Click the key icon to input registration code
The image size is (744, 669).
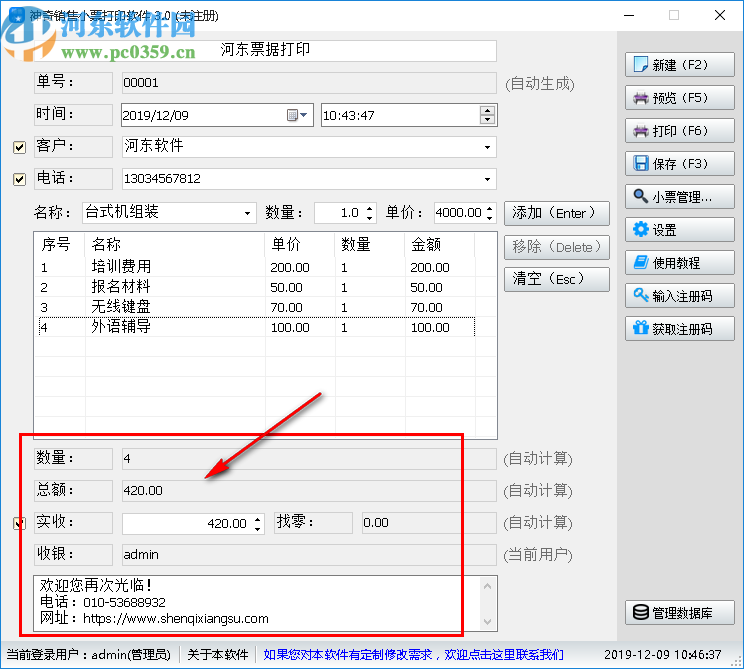[x=641, y=295]
